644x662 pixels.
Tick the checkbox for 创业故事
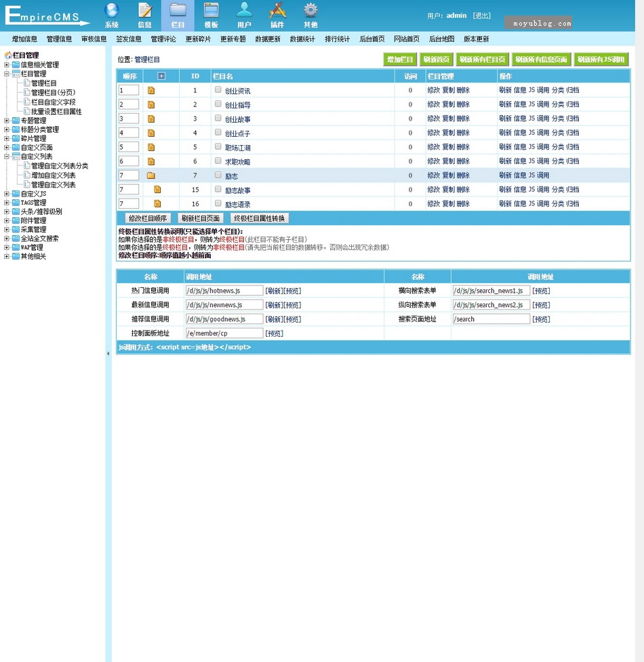218,118
